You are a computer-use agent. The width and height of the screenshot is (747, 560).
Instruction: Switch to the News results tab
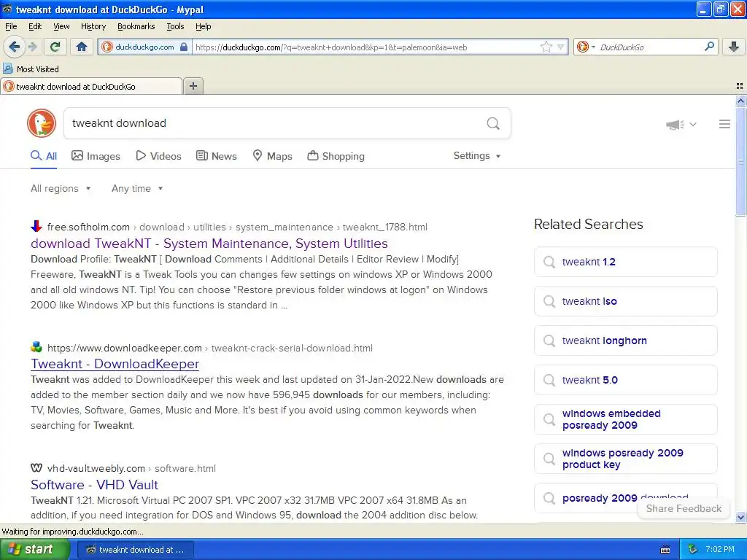217,156
